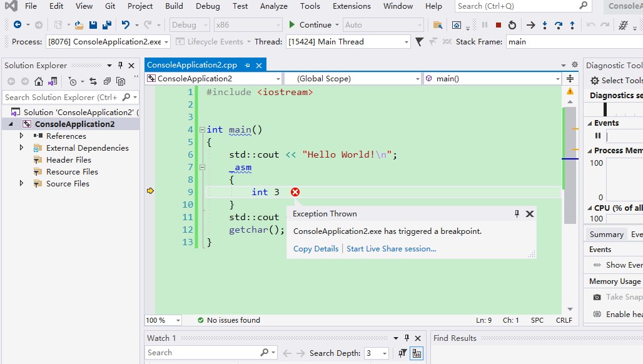
Task: Click the yellow warning indicator in editor margin
Action: [x=570, y=91]
